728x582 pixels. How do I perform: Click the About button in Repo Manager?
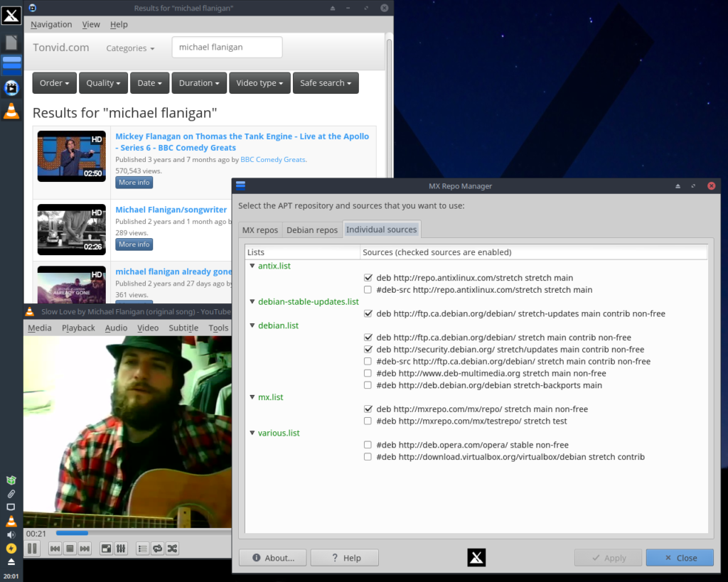tap(273, 558)
